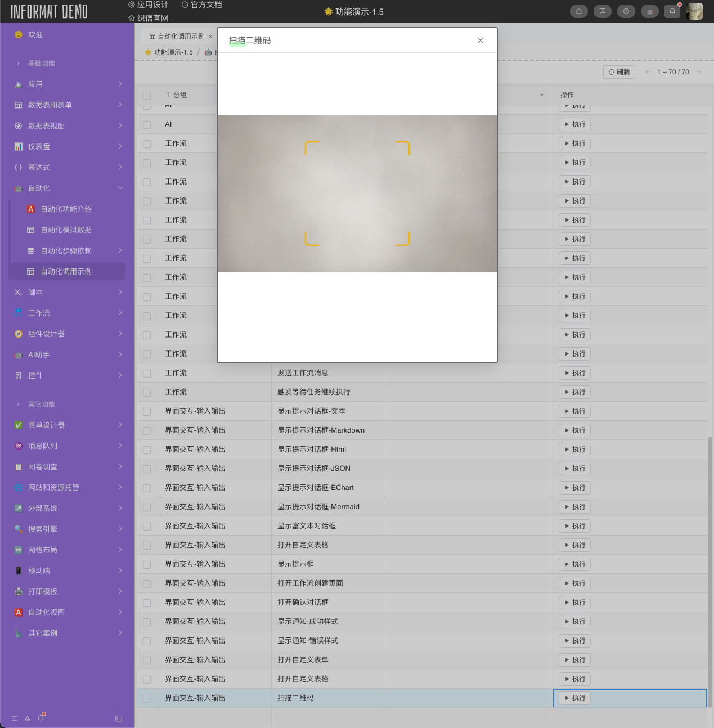Open the help question-mark icon
The image size is (714, 728).
626,11
